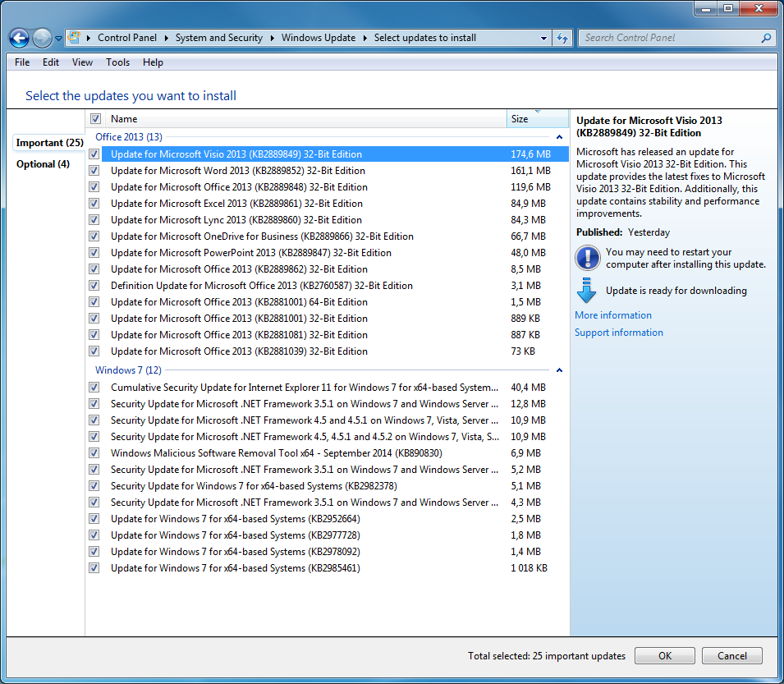Click the search magnifier icon
784x684 pixels.
point(766,38)
